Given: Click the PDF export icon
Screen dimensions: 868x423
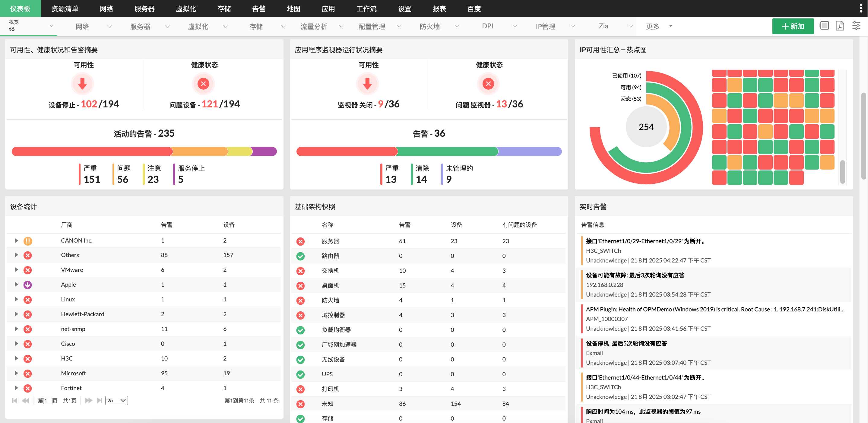Looking at the screenshot, I should coord(840,26).
